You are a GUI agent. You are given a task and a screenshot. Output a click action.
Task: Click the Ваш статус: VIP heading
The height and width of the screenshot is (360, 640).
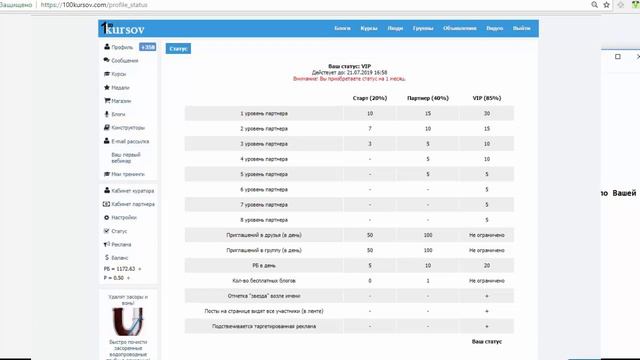pyautogui.click(x=349, y=66)
